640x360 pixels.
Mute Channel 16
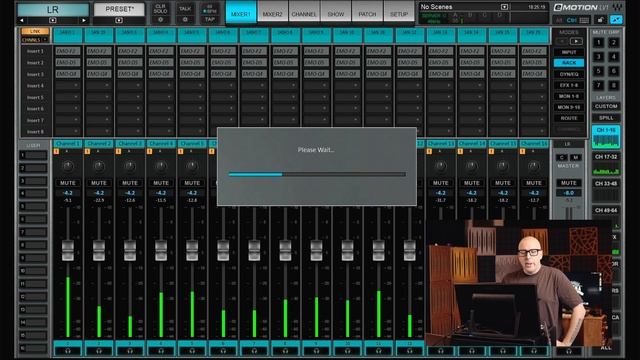pyautogui.click(x=533, y=183)
